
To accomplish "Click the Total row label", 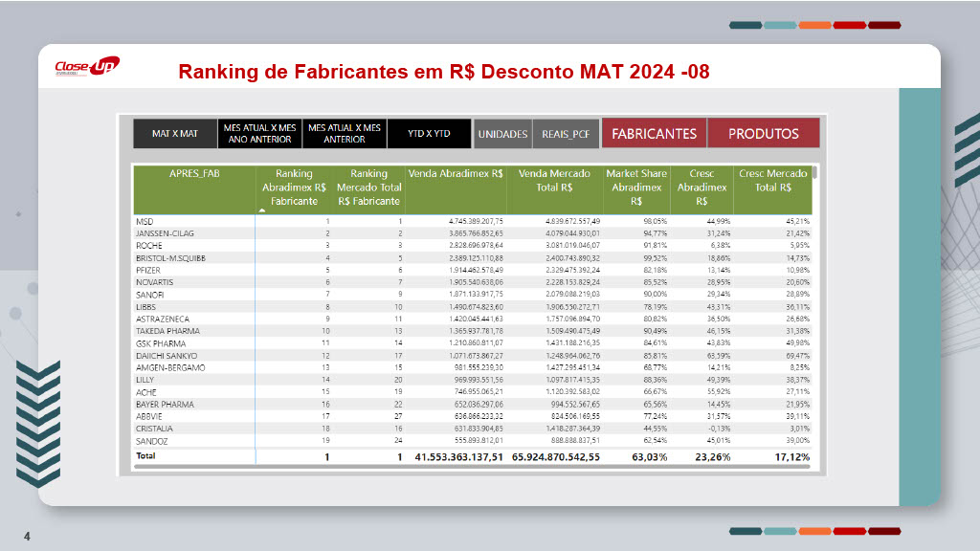I will point(146,456).
